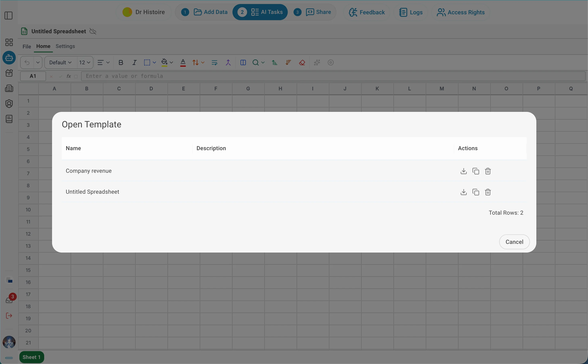Viewport: 588px width, 364px height.
Task: Click the Company revenue template name
Action: click(89, 171)
